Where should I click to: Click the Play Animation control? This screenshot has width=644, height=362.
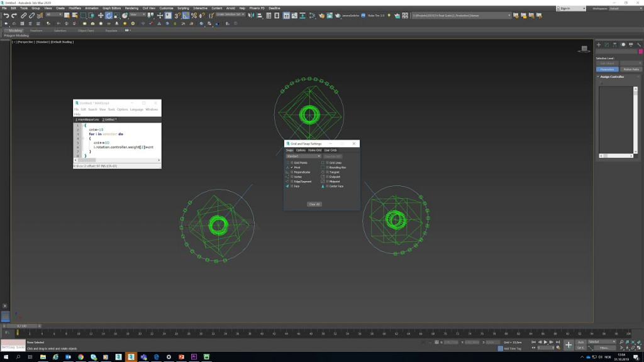point(545,343)
